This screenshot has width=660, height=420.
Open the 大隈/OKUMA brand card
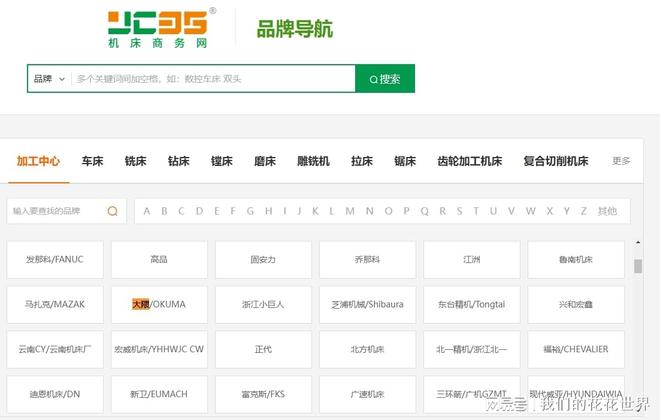tap(159, 305)
